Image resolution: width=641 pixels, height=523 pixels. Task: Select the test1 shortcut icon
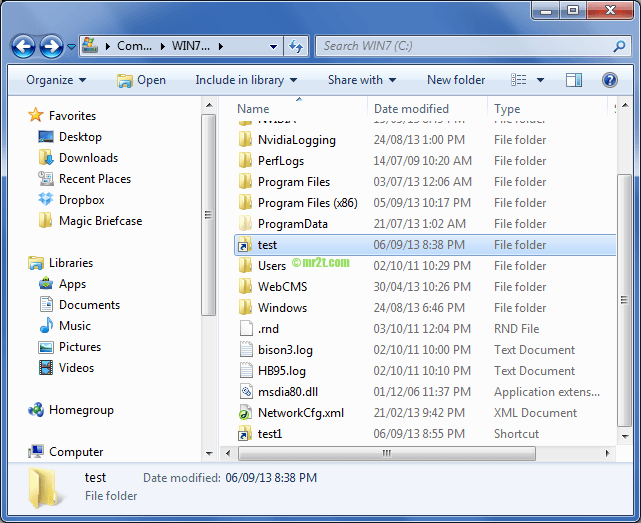tap(245, 433)
